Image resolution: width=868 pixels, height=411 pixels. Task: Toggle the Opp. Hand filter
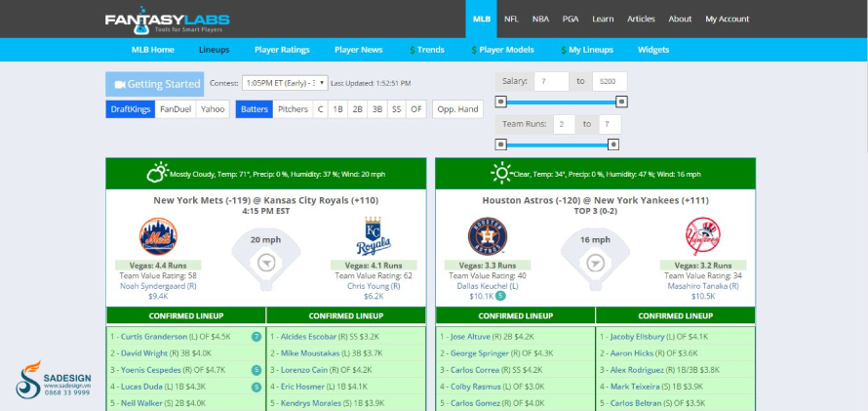point(457,109)
